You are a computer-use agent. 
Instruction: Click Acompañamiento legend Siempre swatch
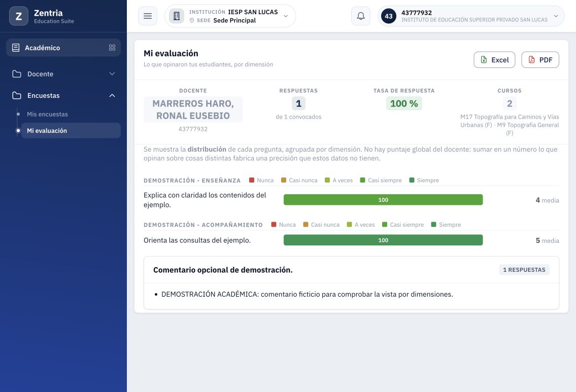(x=433, y=225)
